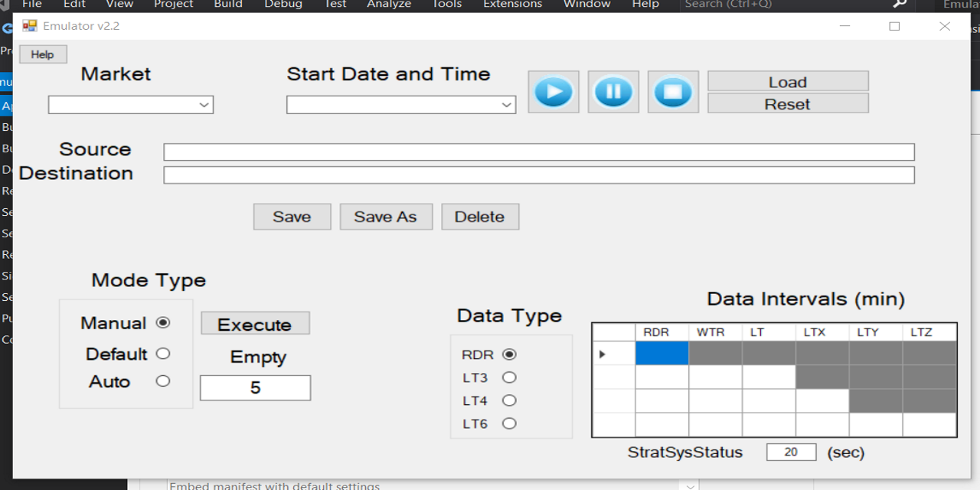Enable the Default mode option
The image size is (980, 490).
[x=162, y=354]
